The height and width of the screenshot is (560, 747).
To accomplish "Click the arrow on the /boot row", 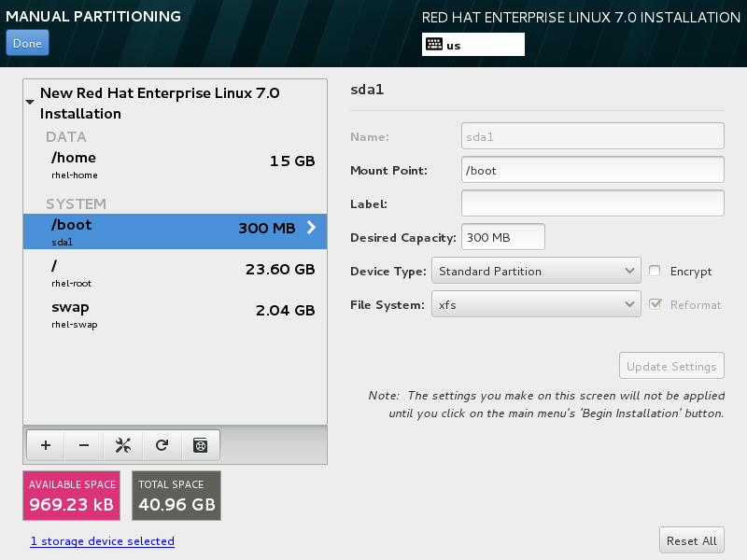I will pyautogui.click(x=311, y=228).
